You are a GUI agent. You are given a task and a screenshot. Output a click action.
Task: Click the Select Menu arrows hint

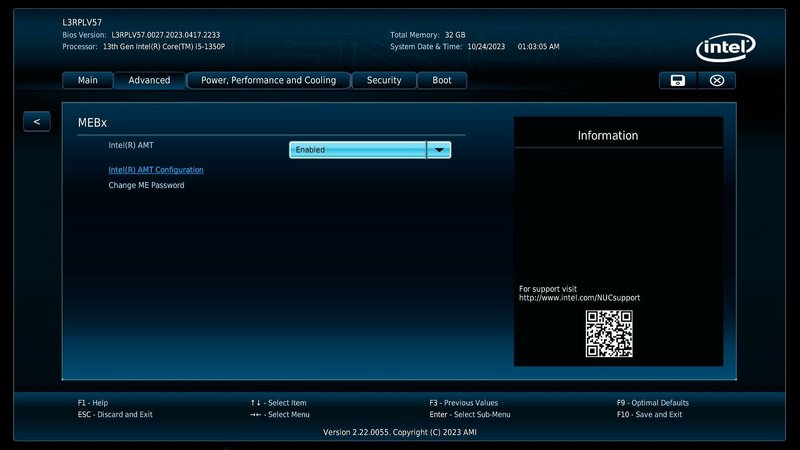click(280, 415)
